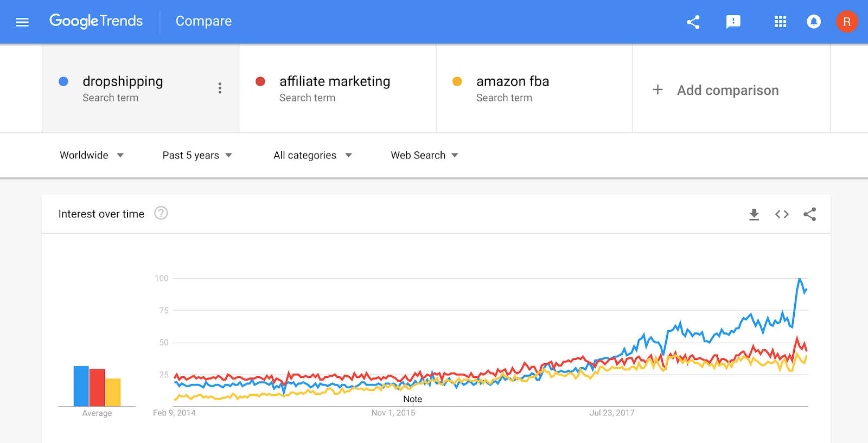The width and height of the screenshot is (868, 443).
Task: Share the Interest over time chart
Action: (x=809, y=214)
